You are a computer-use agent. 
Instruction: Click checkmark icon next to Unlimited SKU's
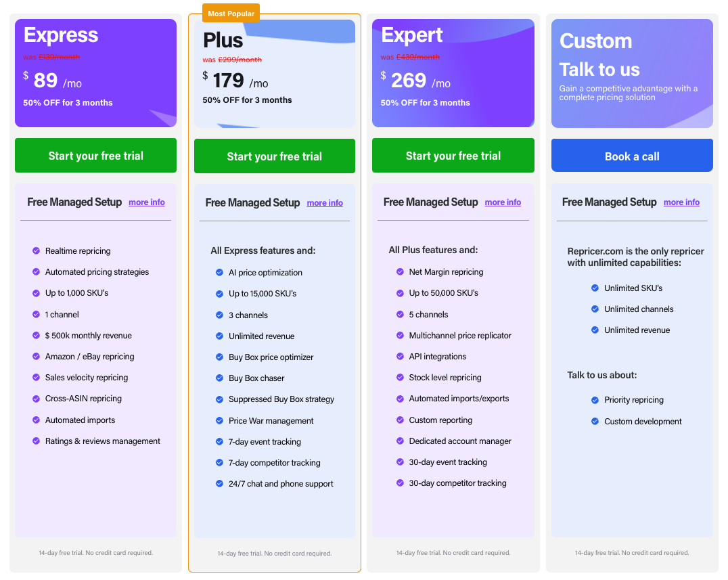click(x=595, y=288)
